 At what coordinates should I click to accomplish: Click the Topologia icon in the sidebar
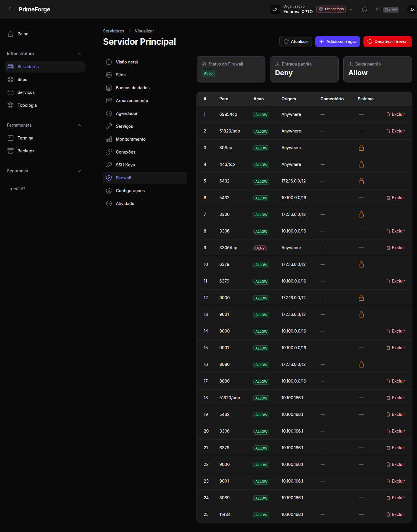(11, 105)
